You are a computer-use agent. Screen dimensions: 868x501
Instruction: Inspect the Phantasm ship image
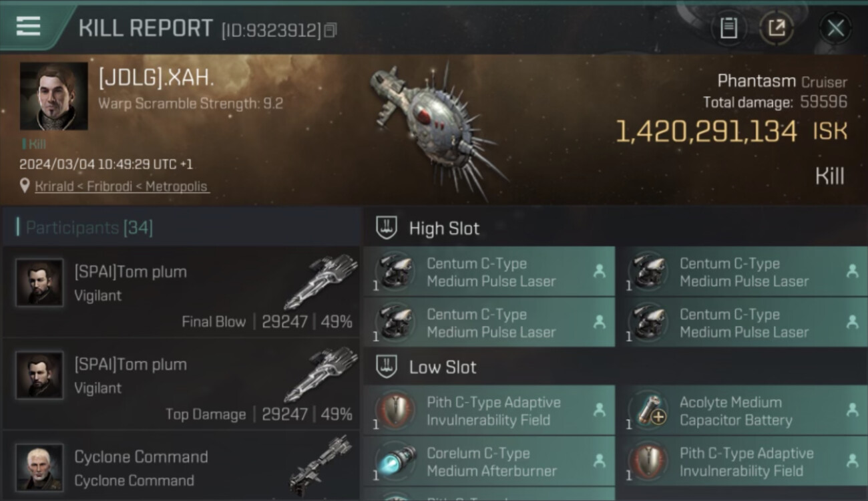coord(437,130)
